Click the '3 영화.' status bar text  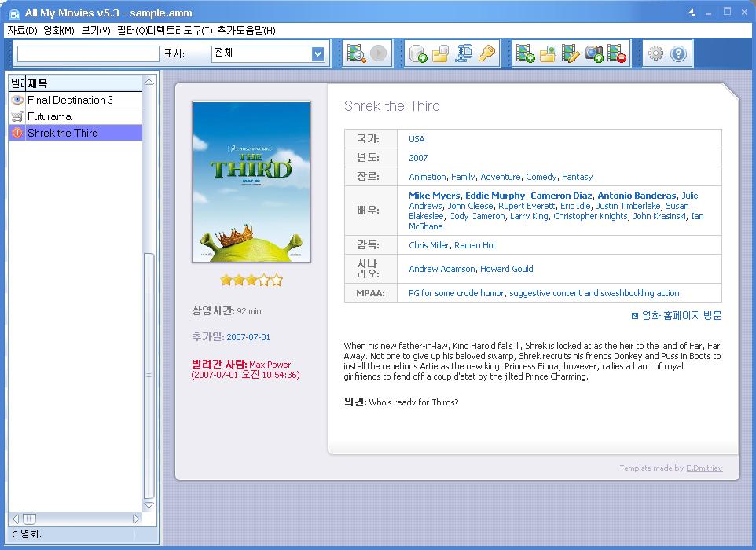[x=27, y=534]
